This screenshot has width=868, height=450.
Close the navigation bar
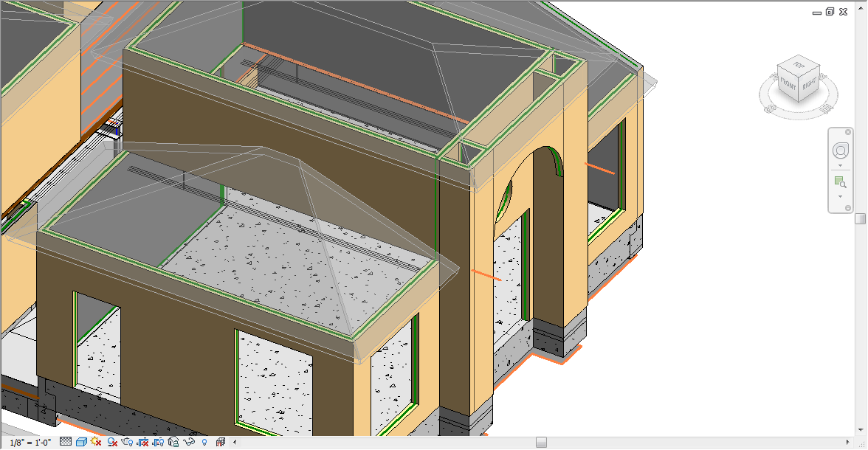click(x=848, y=132)
